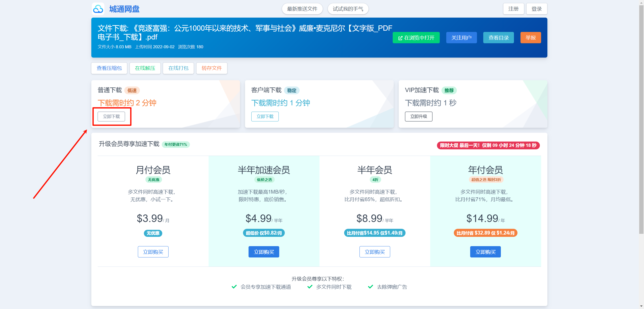Click the 注册 button
Image resolution: width=644 pixels, height=309 pixels.
(x=513, y=9)
